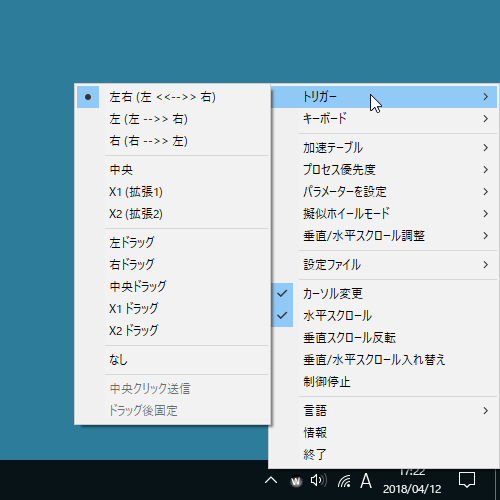Open the volume speaker tray icon
Viewport: 500px width, 500px height.
[319, 481]
